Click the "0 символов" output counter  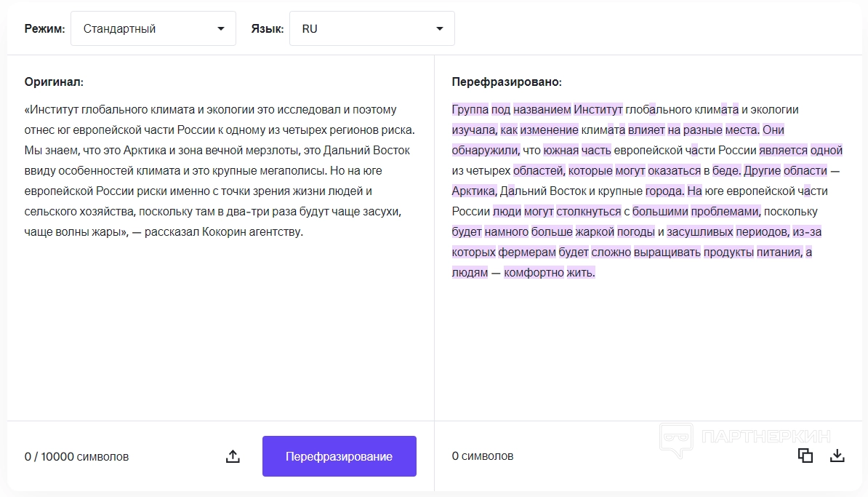(483, 456)
